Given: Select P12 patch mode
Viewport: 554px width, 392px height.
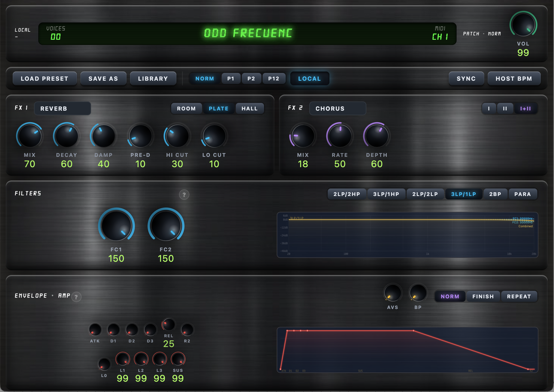Looking at the screenshot, I should point(274,79).
